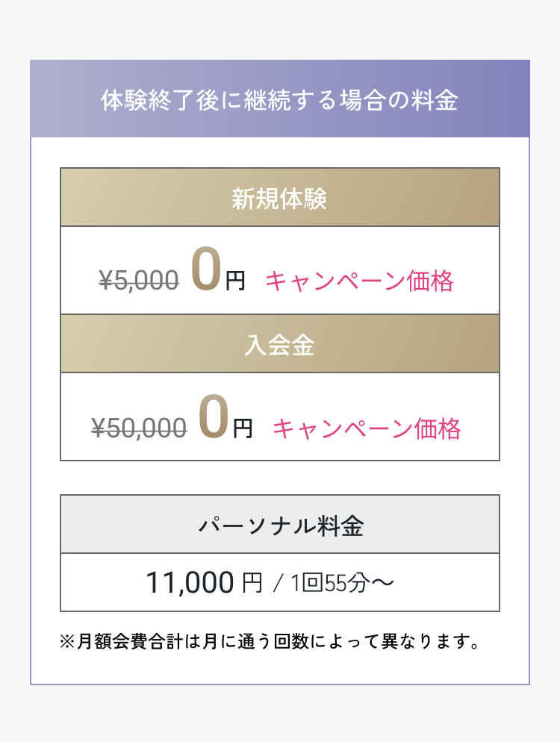Click キャンペーン価格 label beside ¥5,000
The width and height of the screenshot is (560, 742).
point(359,281)
